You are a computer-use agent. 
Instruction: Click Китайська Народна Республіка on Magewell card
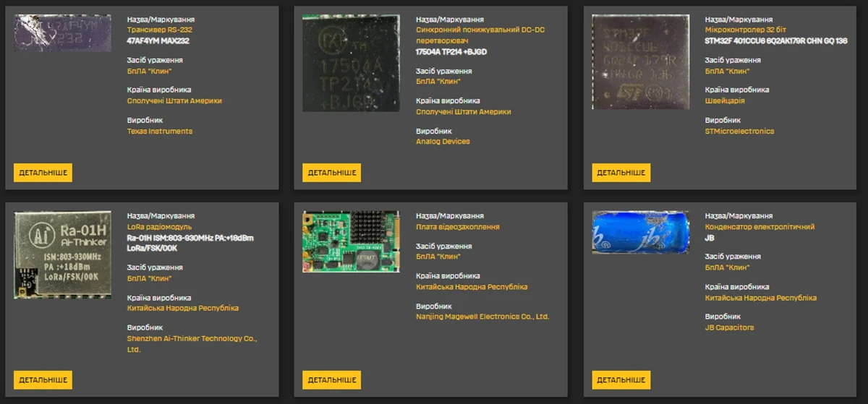472,287
